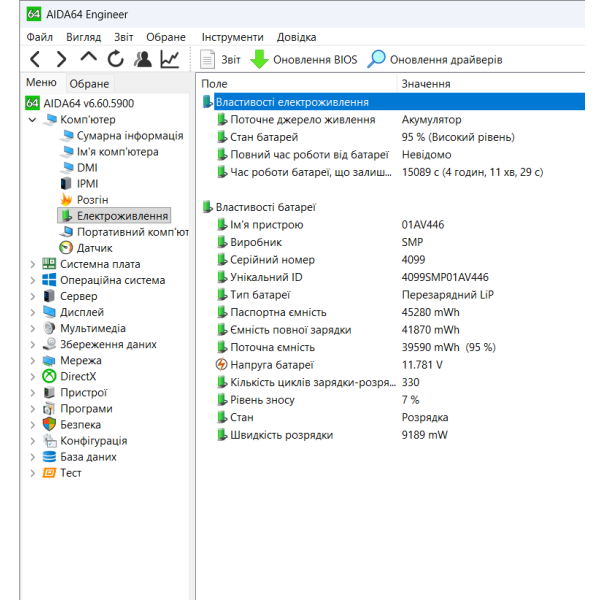
Task: Click Оновлення драйверів button
Action: (435, 60)
